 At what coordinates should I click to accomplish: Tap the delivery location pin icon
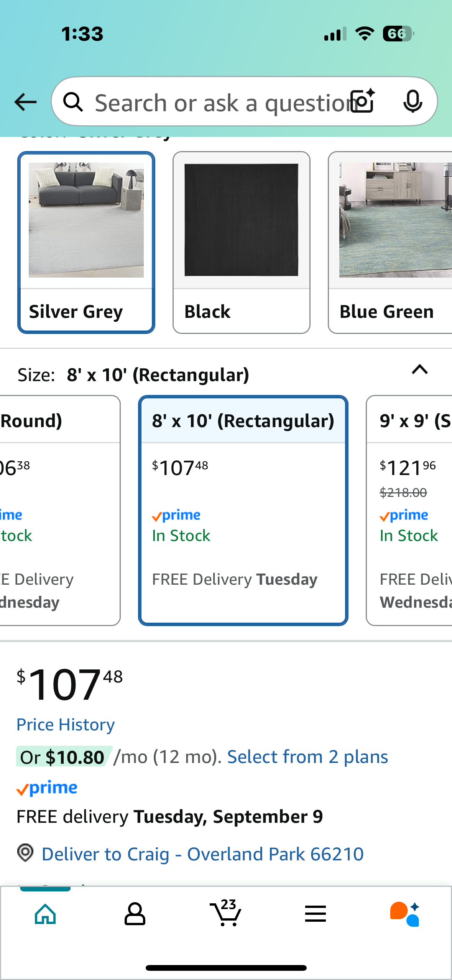tap(25, 853)
